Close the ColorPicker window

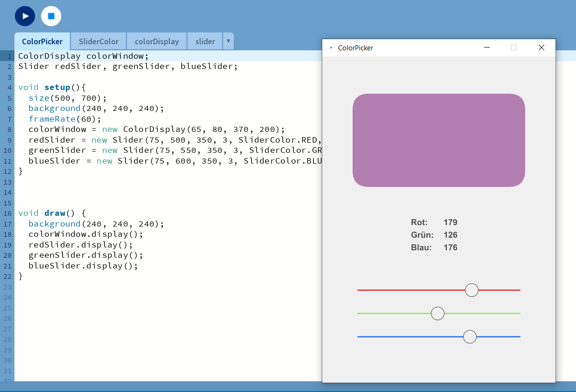(541, 48)
